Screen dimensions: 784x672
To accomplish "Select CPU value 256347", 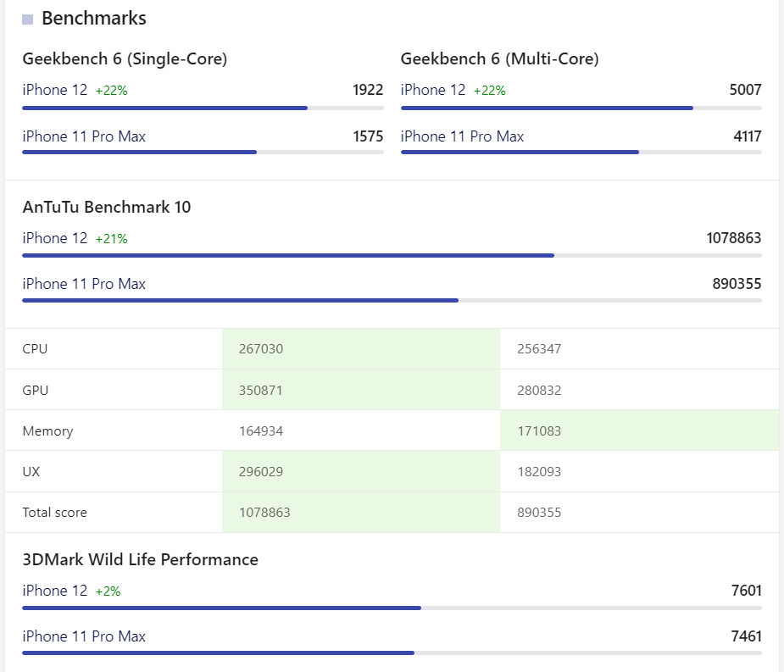I will point(540,349).
